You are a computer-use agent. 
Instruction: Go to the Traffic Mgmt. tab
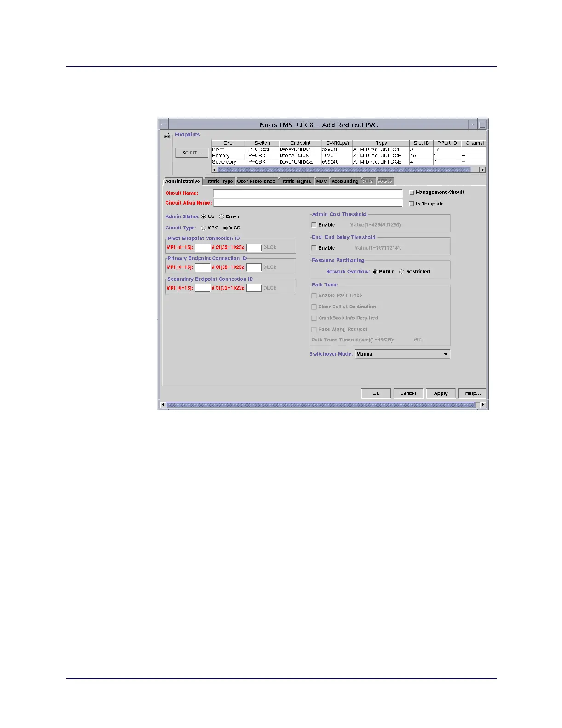pos(296,182)
